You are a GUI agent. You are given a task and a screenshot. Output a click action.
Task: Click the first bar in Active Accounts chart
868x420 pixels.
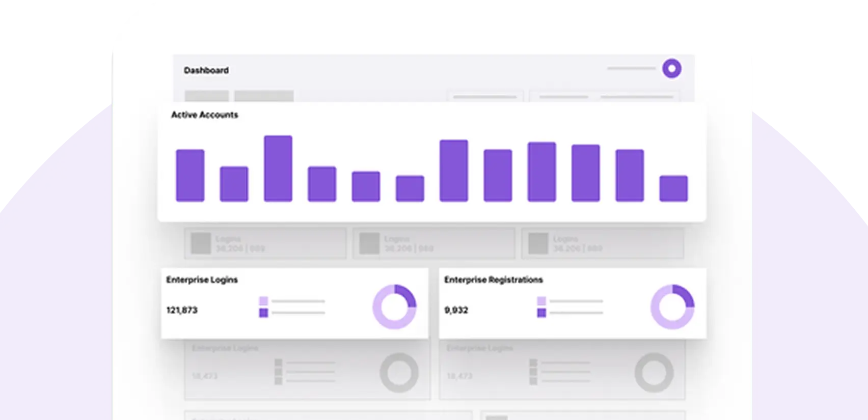(x=190, y=175)
